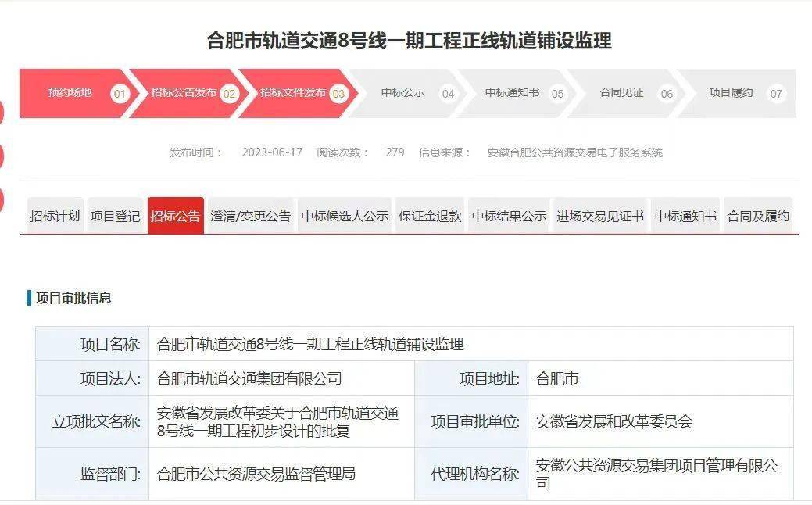Open the 保证金退款 tab
Viewport: 812px width, 505px height.
tap(430, 216)
